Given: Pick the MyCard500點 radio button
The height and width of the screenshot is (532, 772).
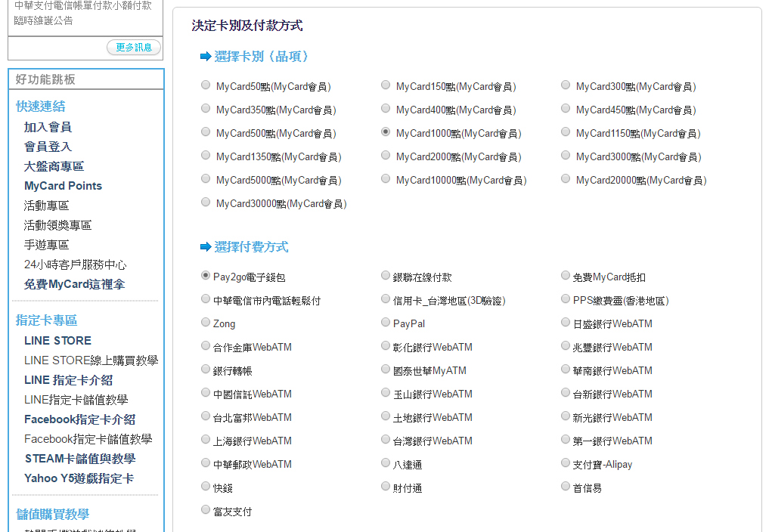Looking at the screenshot, I should [x=206, y=132].
